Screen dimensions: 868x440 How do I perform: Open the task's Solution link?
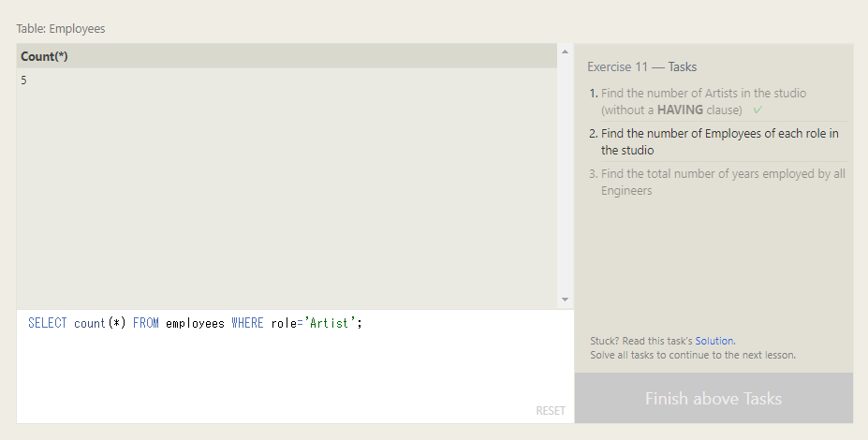[714, 341]
